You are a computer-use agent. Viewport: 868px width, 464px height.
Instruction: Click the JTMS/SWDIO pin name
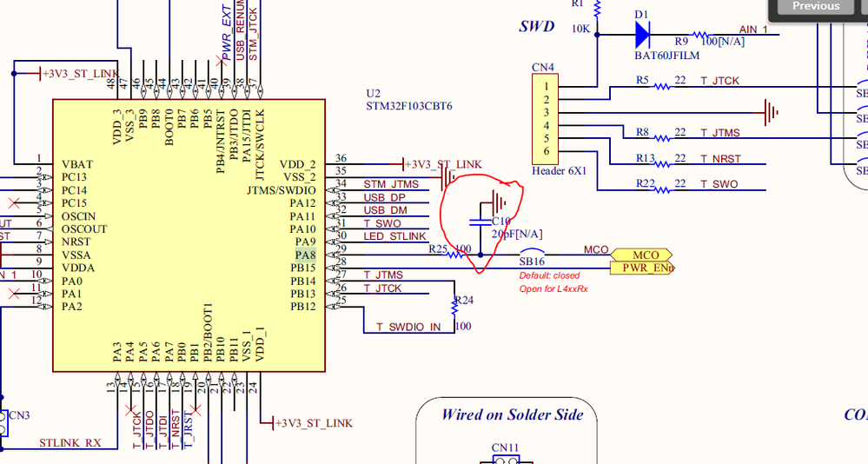click(282, 190)
